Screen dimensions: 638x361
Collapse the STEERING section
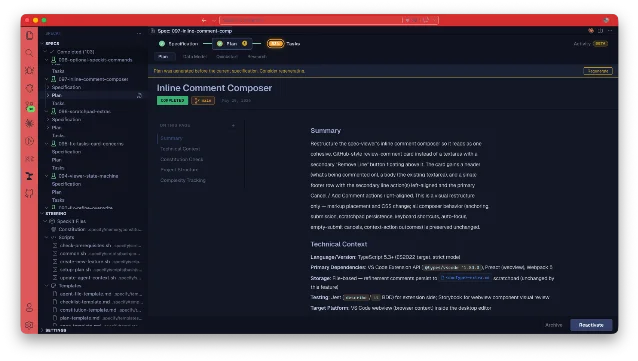tap(42, 213)
